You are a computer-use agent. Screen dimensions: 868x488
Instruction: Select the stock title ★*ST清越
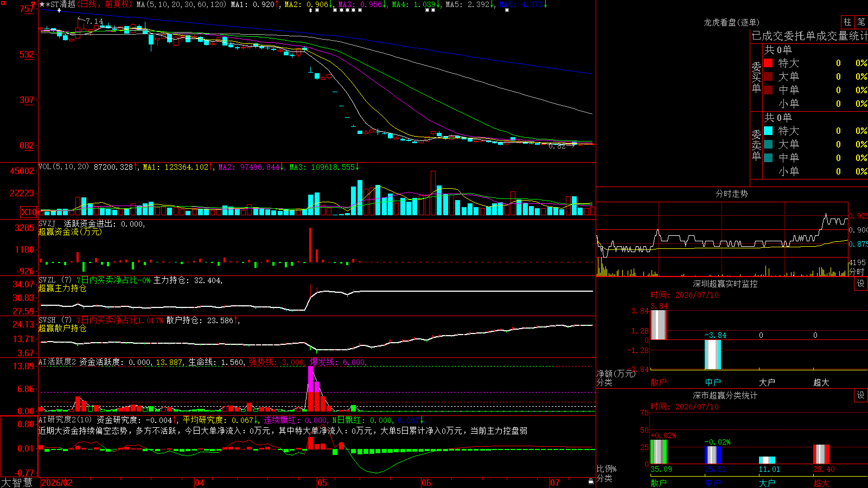pyautogui.click(x=57, y=4)
